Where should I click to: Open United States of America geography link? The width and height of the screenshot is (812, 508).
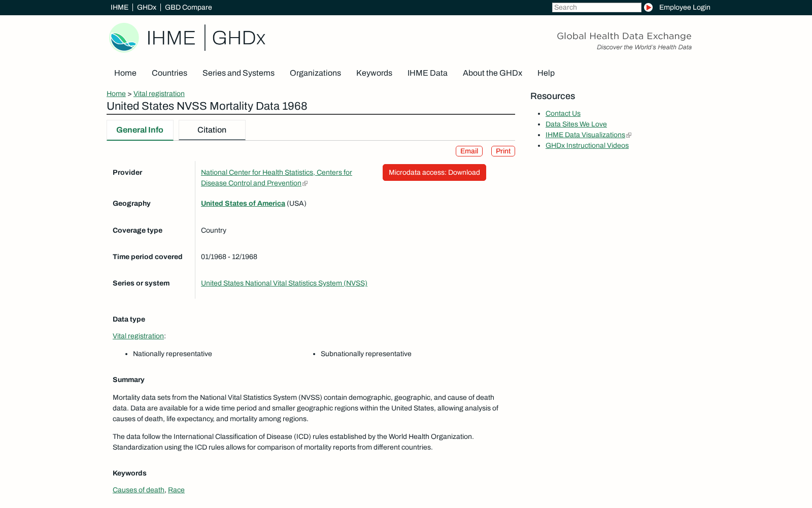(x=243, y=203)
